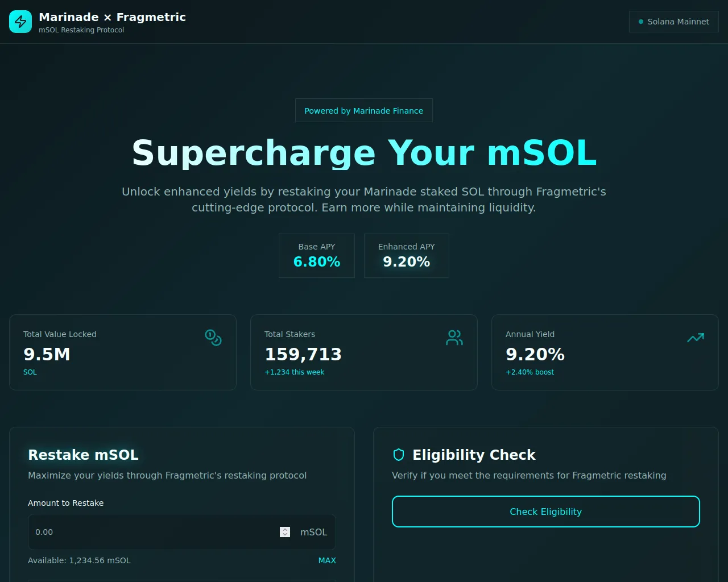Click the mSOL Restaking Protocol subtitle

pyautogui.click(x=81, y=30)
